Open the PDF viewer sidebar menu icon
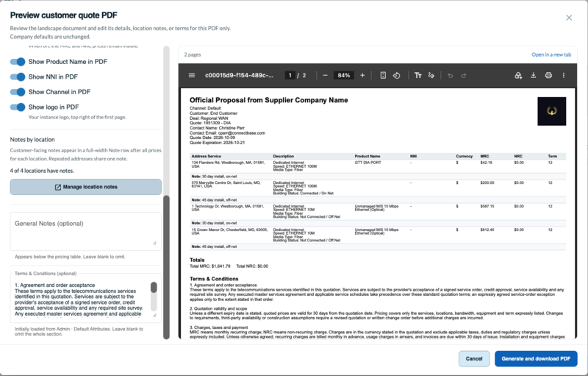The image size is (588, 376). click(192, 76)
